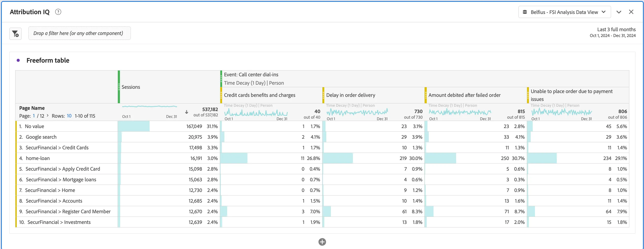
Task: Click the purple Freeform table dot
Action: 18,60
